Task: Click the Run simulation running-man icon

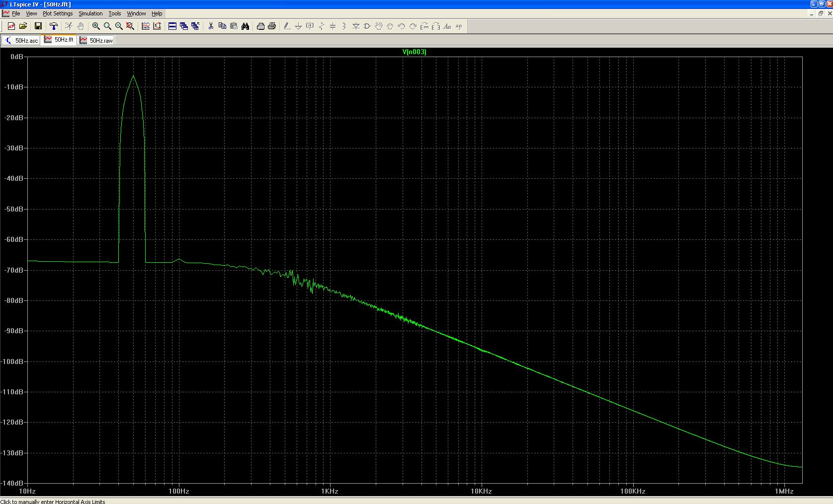Action: pyautogui.click(x=69, y=26)
